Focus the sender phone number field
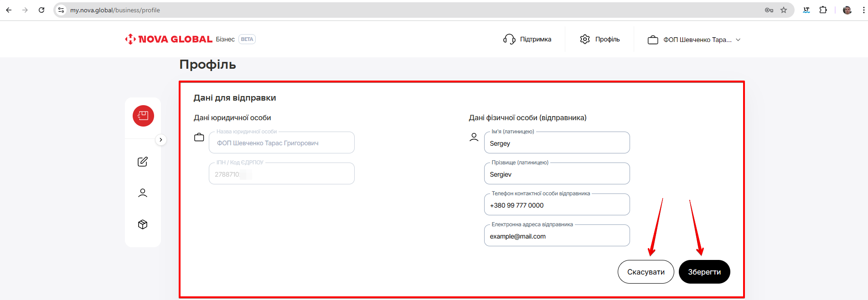 tap(557, 205)
